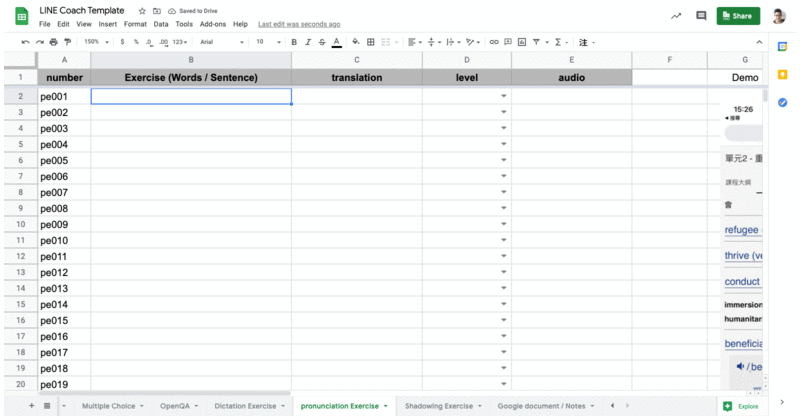This screenshot has width=800, height=416.
Task: Click the Print icon
Action: coord(53,42)
